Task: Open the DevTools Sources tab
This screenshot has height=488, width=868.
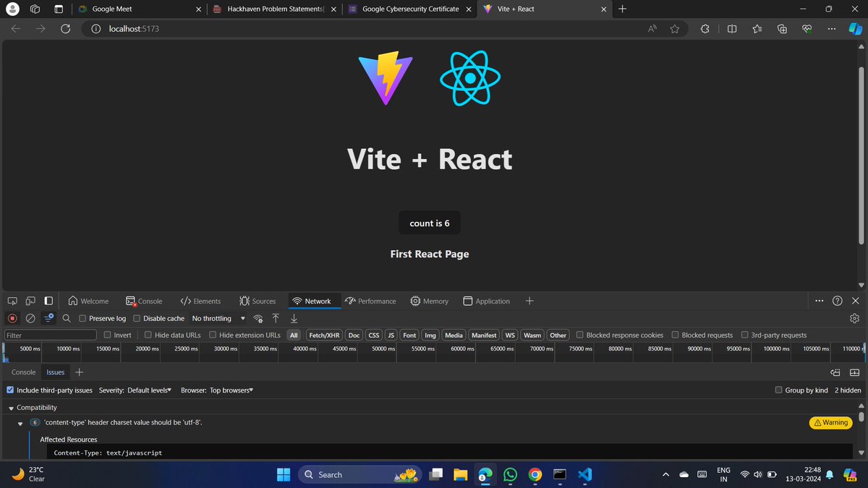Action: coord(256,301)
